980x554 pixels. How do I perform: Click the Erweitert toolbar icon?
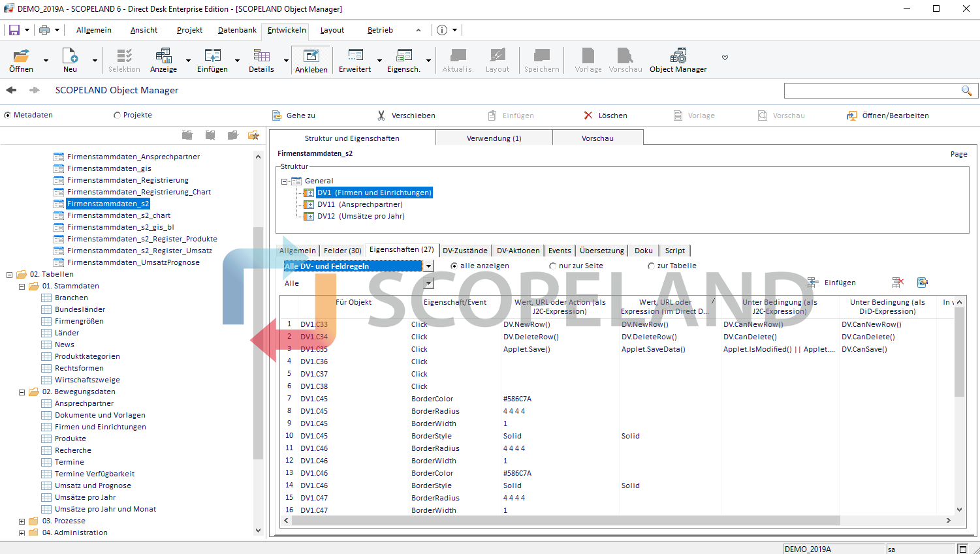(x=355, y=55)
